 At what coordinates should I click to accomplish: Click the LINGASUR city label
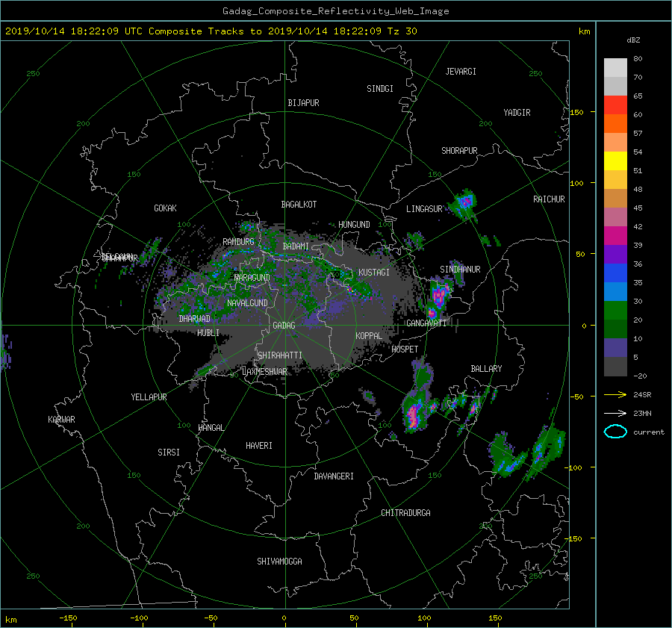click(x=424, y=209)
